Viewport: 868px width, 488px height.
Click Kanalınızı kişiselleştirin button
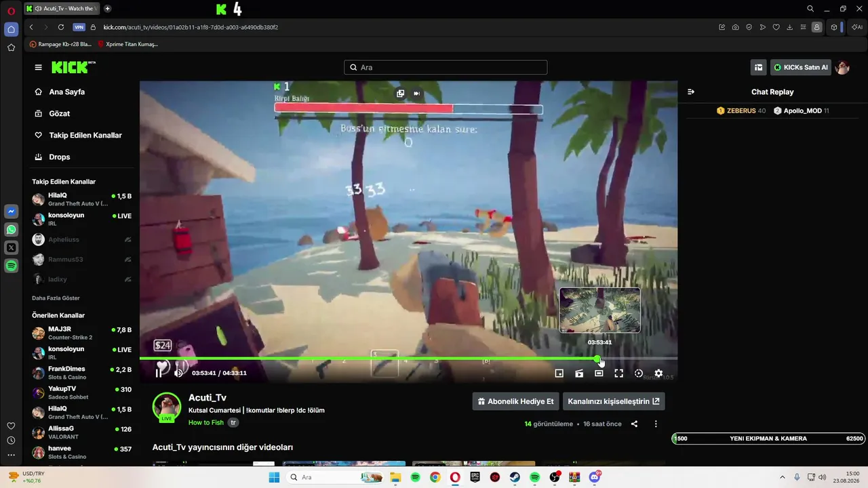coord(614,401)
